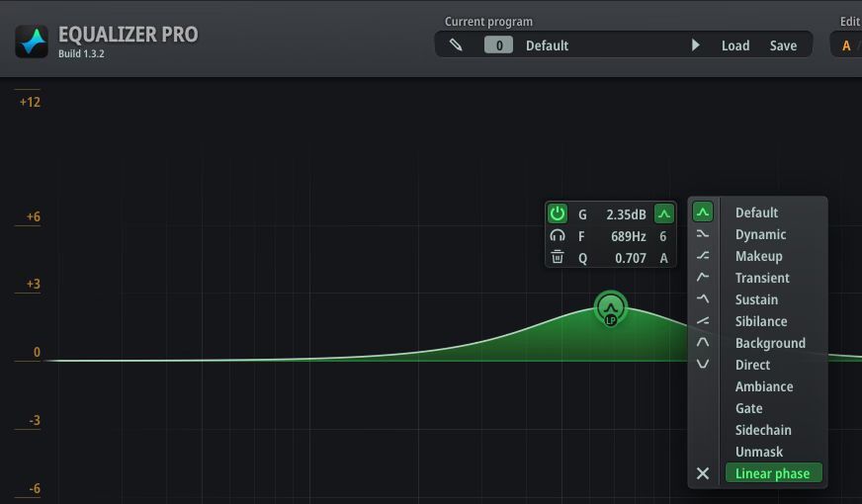Screen dimensions: 862x504
Task: Click the Equalizer Pro star logo icon
Action: pos(32,42)
